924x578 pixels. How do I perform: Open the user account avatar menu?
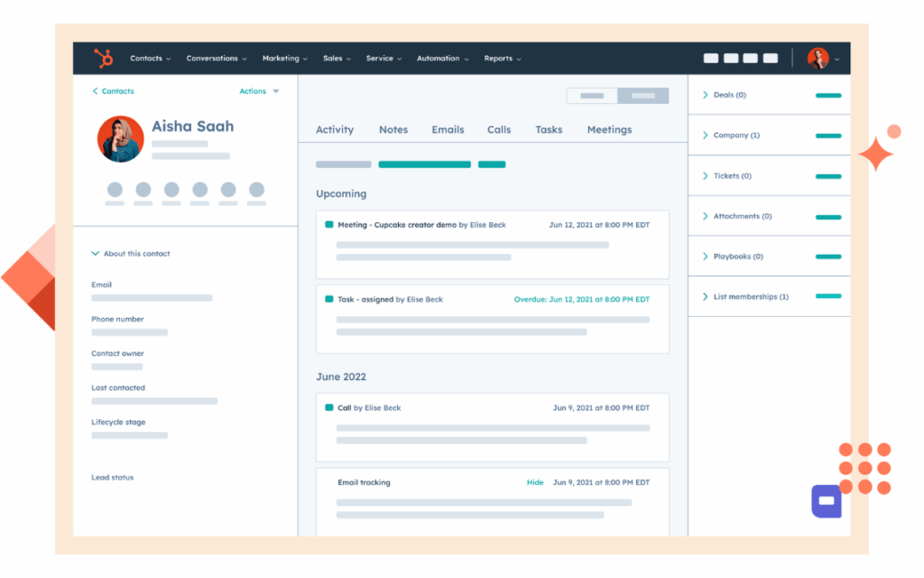(823, 59)
